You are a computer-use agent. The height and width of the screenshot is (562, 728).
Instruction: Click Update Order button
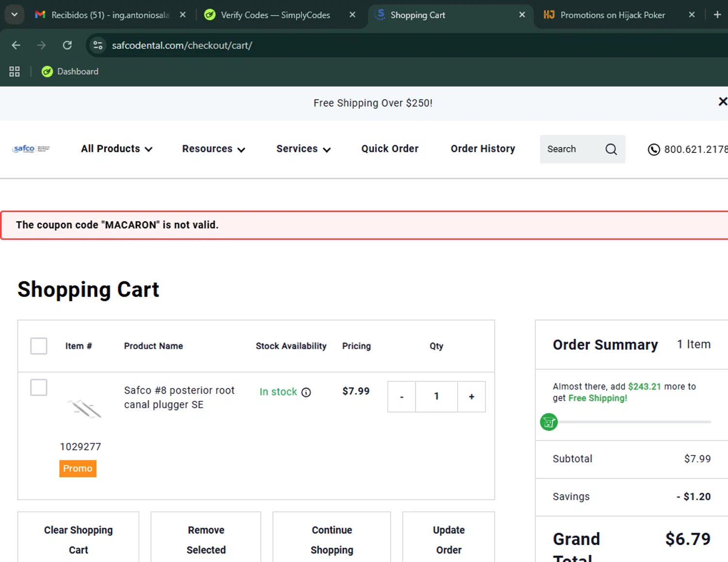448,537
